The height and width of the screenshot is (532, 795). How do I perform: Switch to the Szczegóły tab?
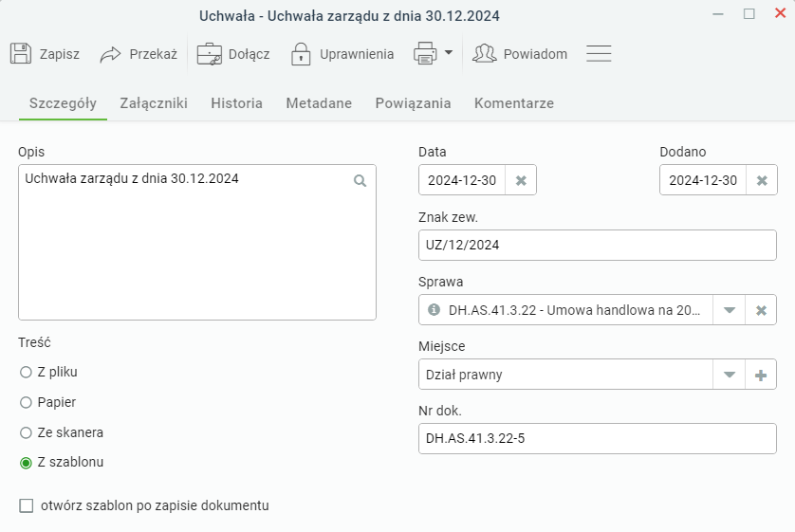click(63, 103)
